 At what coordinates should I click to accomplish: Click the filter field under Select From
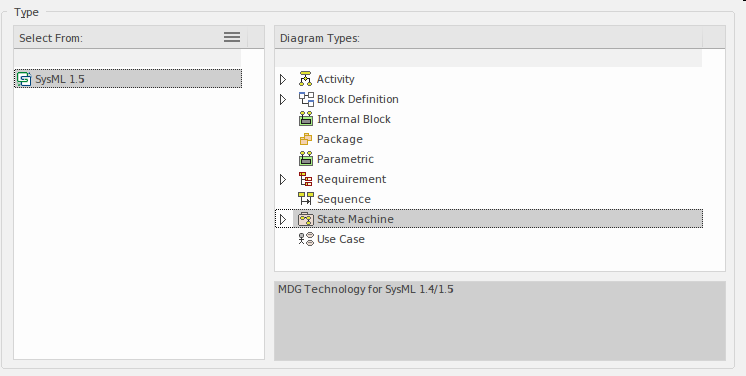tap(128, 58)
